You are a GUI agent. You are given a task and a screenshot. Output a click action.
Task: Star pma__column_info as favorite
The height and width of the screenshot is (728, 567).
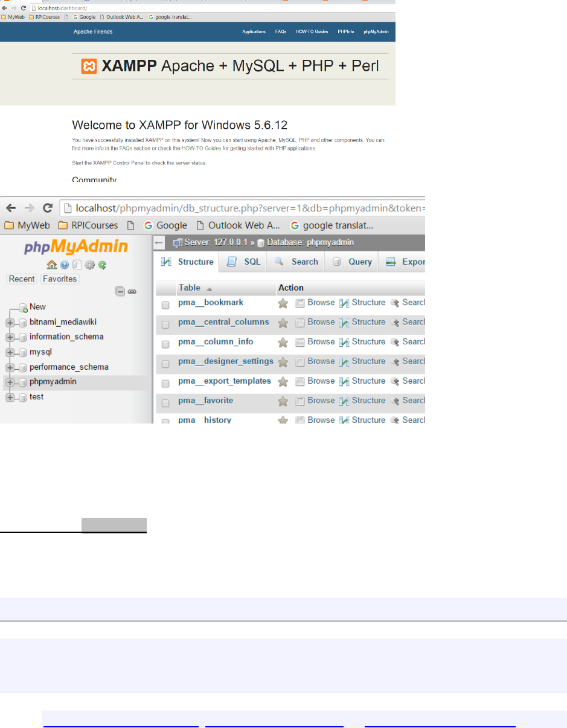283,343
